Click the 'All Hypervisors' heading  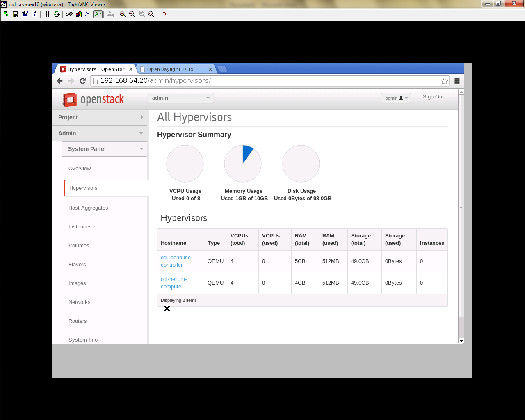click(x=194, y=117)
